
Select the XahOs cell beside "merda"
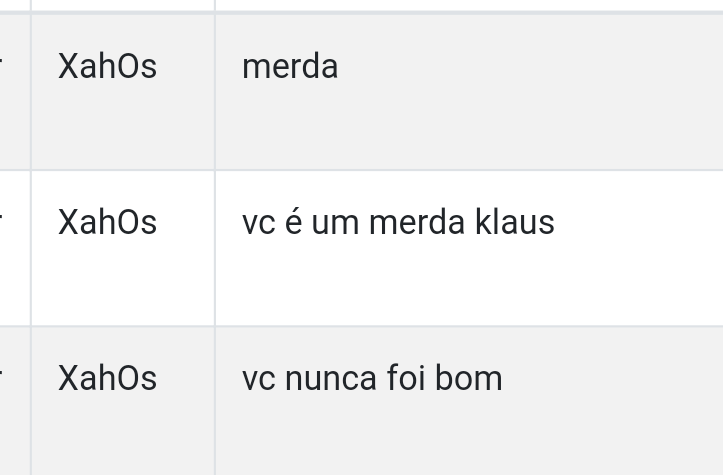[x=123, y=92]
